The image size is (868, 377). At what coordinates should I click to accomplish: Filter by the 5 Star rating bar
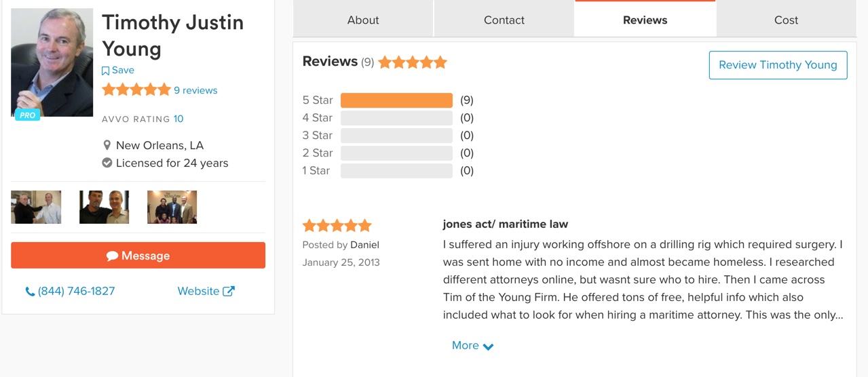396,100
